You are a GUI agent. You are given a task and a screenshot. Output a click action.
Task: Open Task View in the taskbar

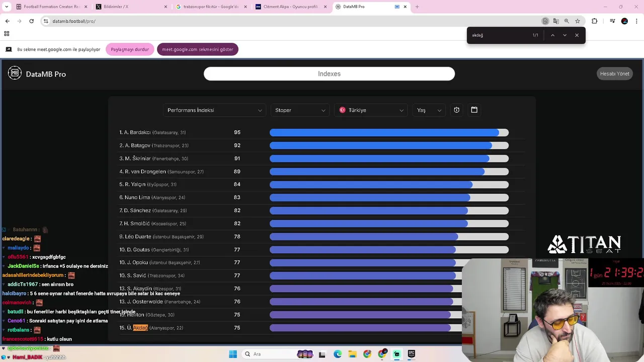coord(322,354)
